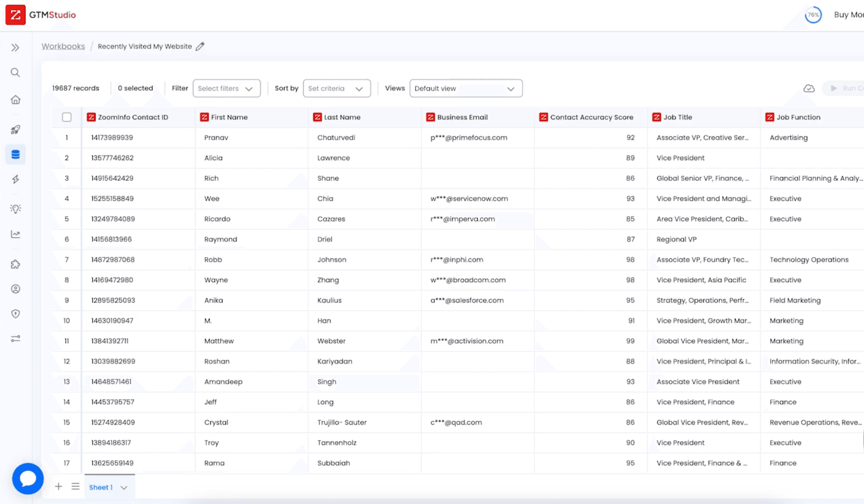Open workflows via the lightning bolt icon
Image resolution: width=864 pixels, height=504 pixels.
click(x=15, y=179)
